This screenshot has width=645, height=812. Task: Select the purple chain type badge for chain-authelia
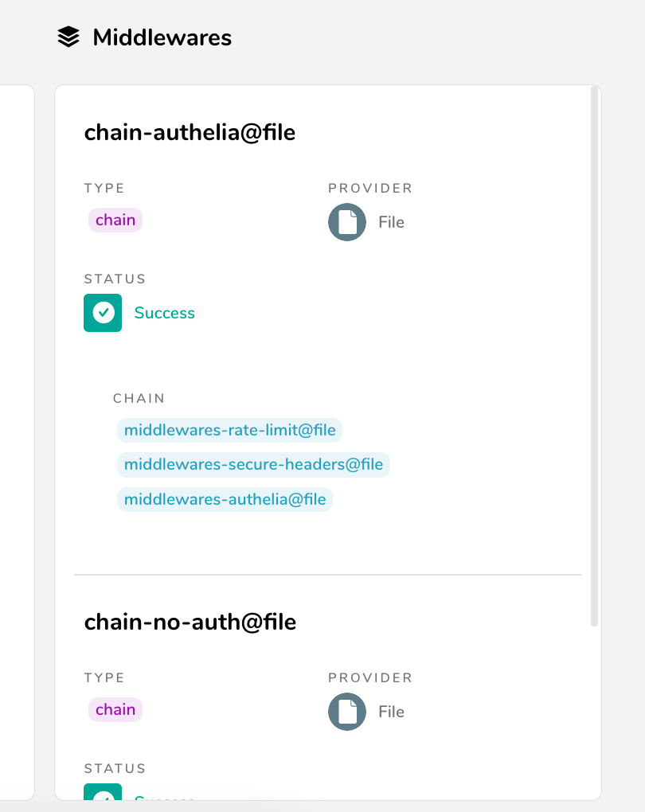[x=115, y=220]
